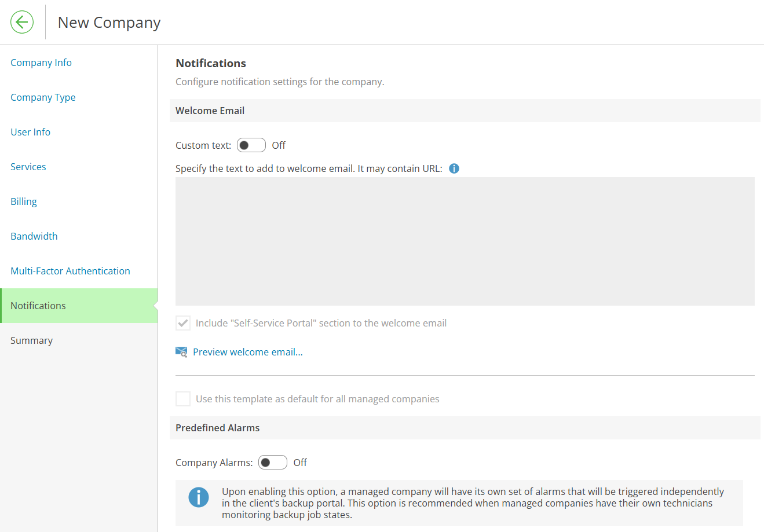Click the large info icon in alarms note
764x532 pixels.
pos(199,497)
